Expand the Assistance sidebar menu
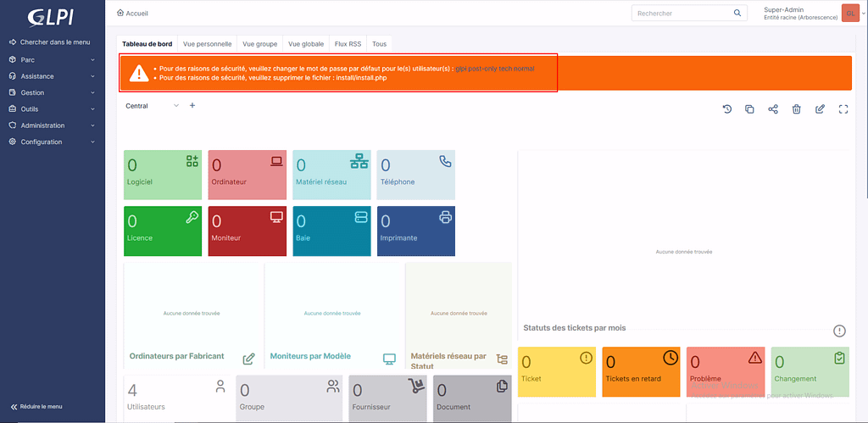This screenshot has width=868, height=423. pos(51,76)
